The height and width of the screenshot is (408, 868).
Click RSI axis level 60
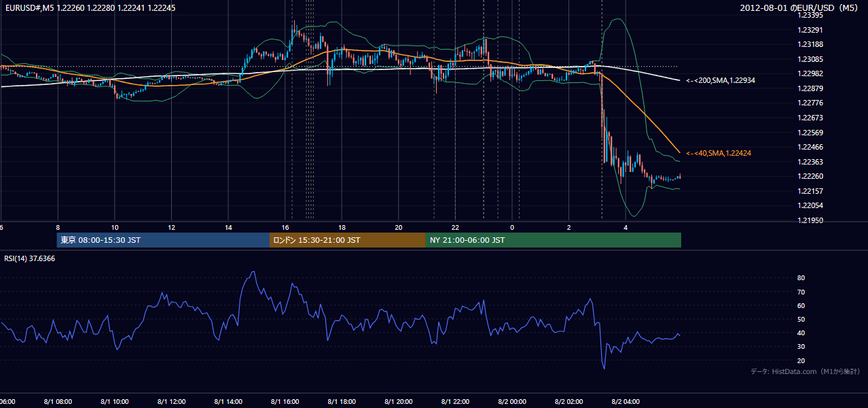pyautogui.click(x=801, y=305)
